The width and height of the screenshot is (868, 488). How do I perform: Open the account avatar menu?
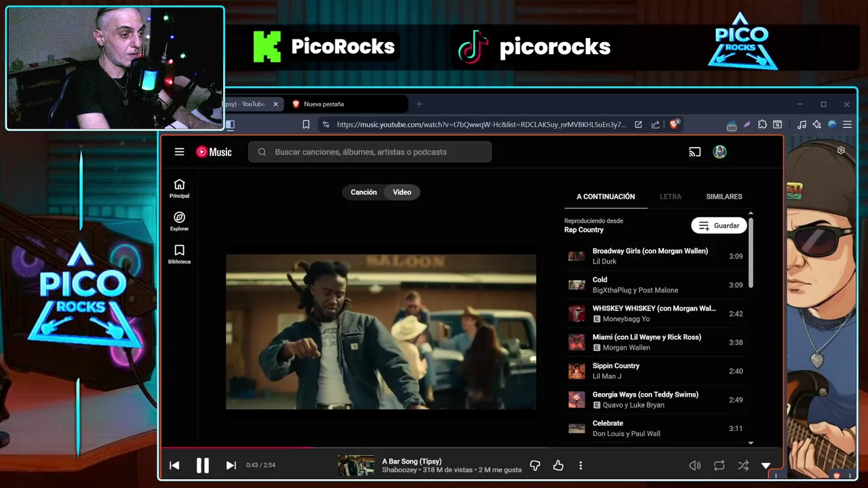[719, 152]
